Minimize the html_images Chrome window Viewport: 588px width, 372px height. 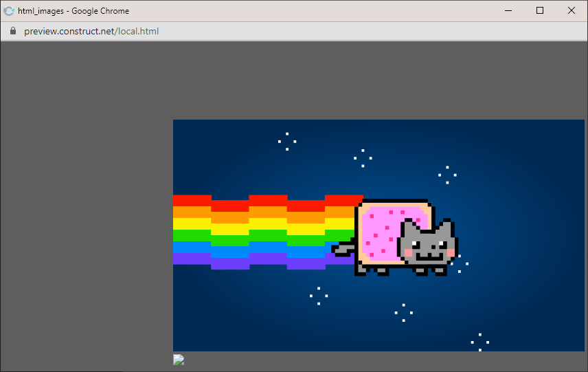pos(508,10)
